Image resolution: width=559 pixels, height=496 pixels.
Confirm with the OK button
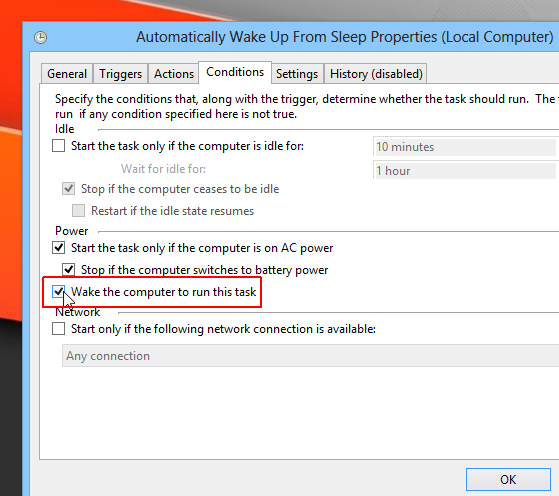pyautogui.click(x=508, y=480)
